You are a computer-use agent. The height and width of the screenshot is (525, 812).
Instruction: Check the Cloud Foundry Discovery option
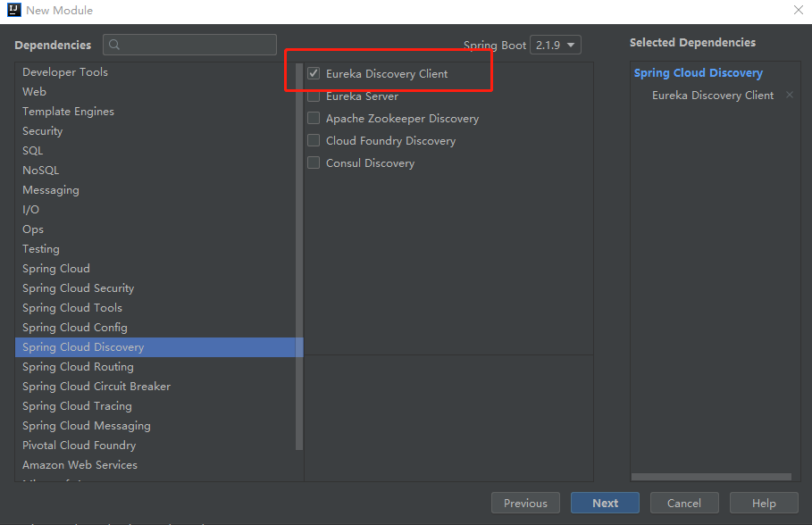[x=314, y=141]
